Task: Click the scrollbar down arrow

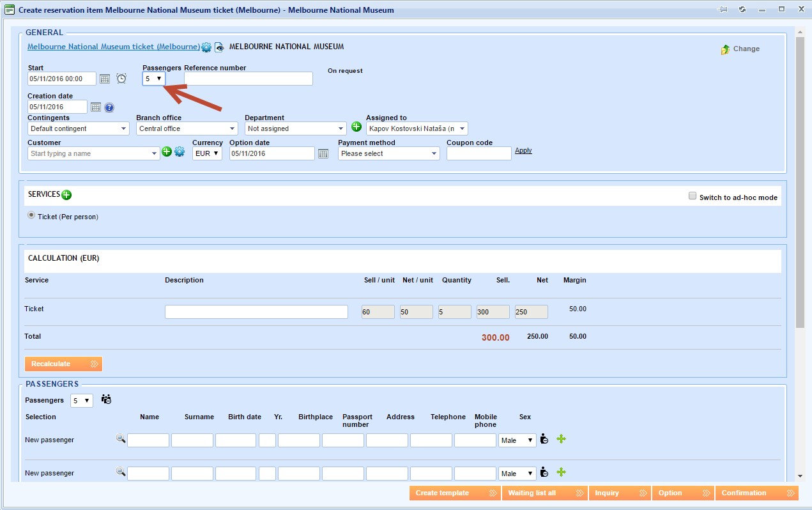Action: click(x=801, y=476)
